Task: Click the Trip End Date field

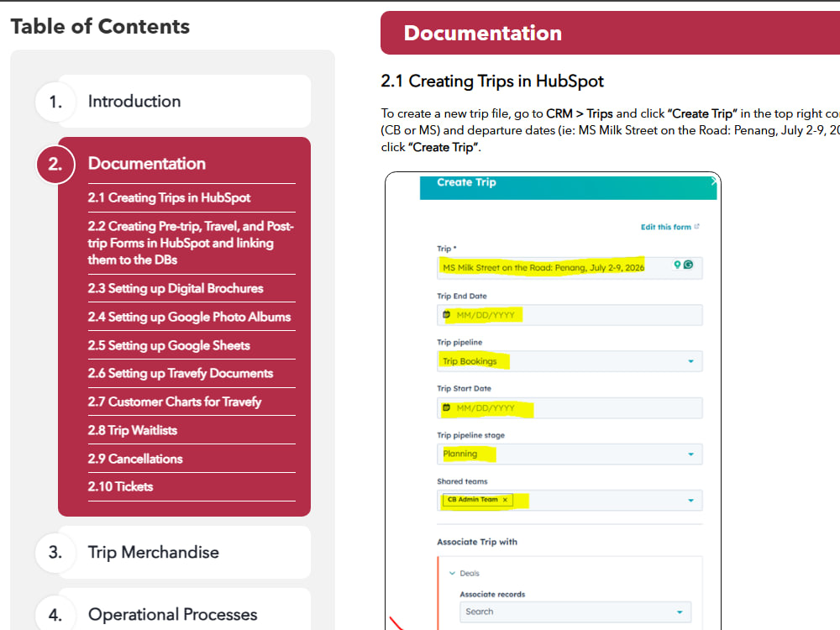Action: pos(569,315)
